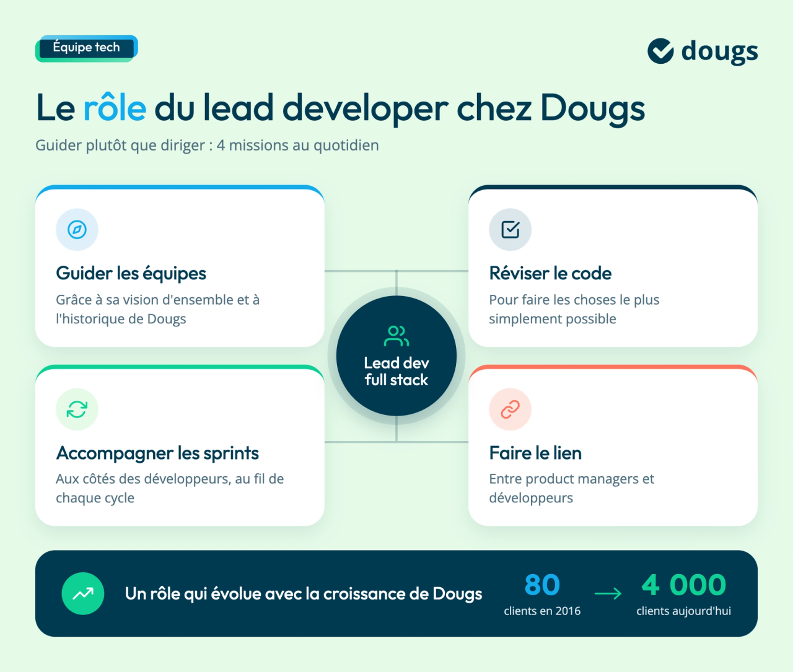Click the checkbox icon above Réviser le code
The image size is (793, 672).
coord(510,230)
